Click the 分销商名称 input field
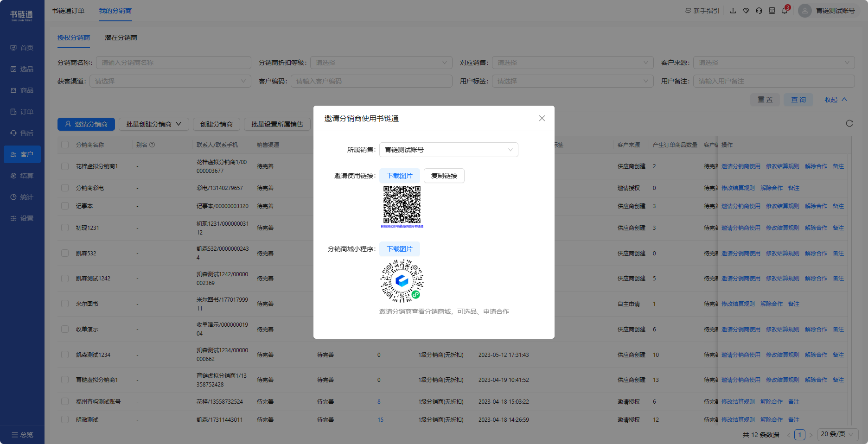Screen dimensions: 868x444 click(x=173, y=63)
